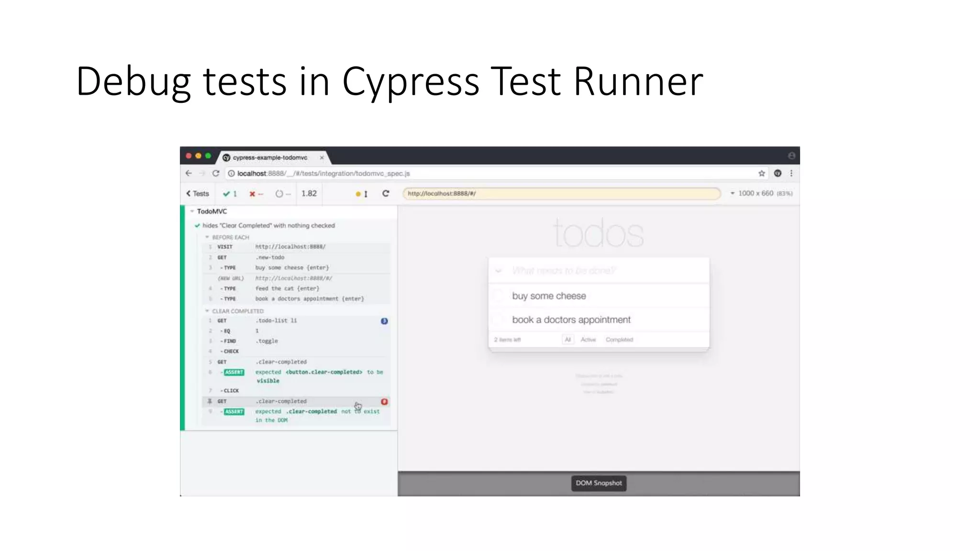Select the CLICK command
The width and height of the screenshot is (980, 551).
[297, 390]
